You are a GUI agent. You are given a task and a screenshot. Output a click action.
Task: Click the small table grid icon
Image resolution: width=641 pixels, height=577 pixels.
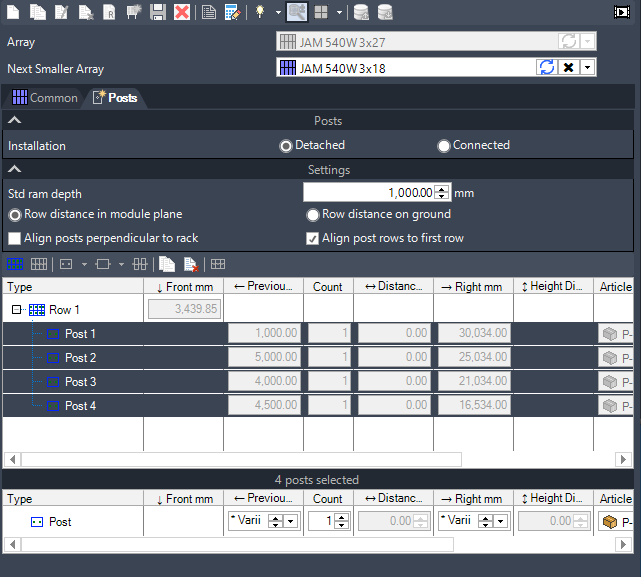pos(218,264)
